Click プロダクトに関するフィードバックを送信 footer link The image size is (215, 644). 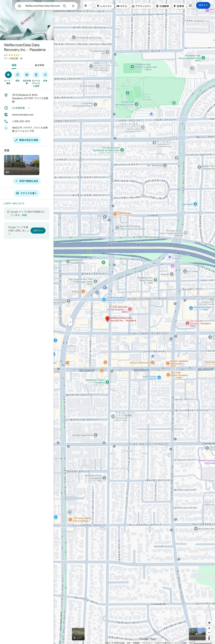pyautogui.click(x=170, y=643)
